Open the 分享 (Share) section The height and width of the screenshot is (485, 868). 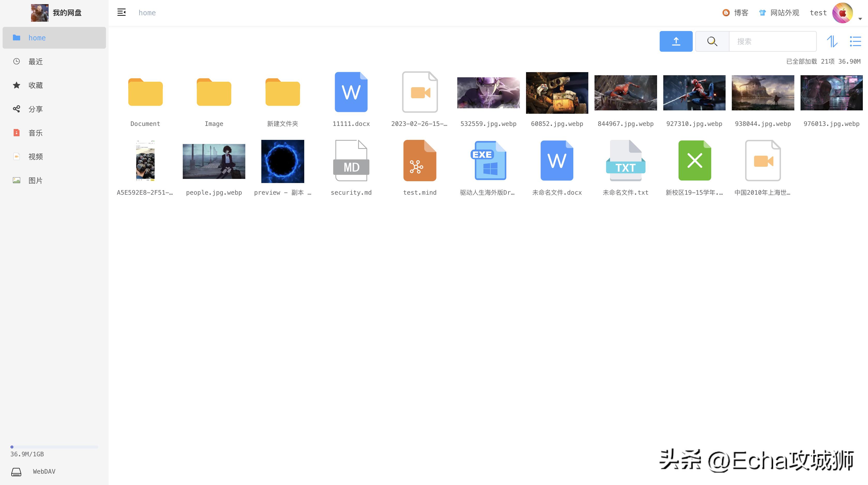point(35,109)
